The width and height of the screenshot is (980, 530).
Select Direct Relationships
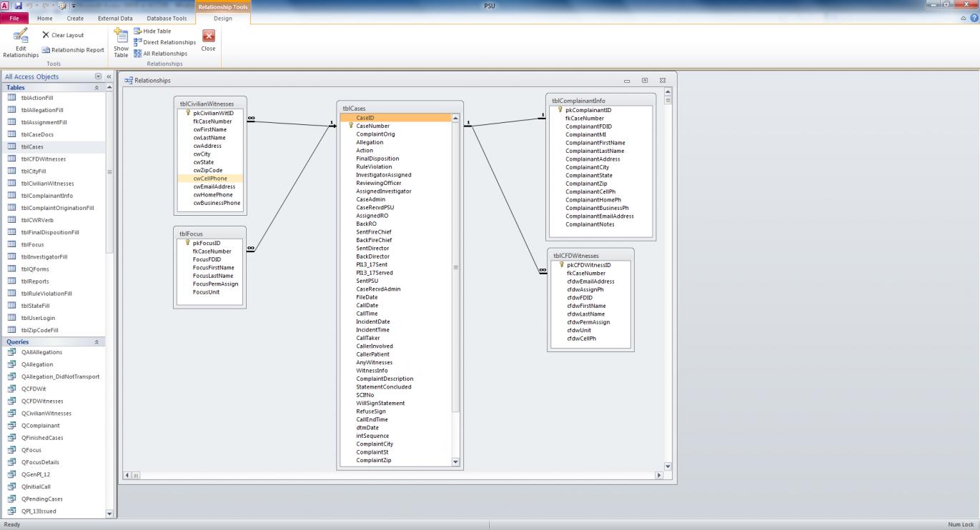point(164,42)
